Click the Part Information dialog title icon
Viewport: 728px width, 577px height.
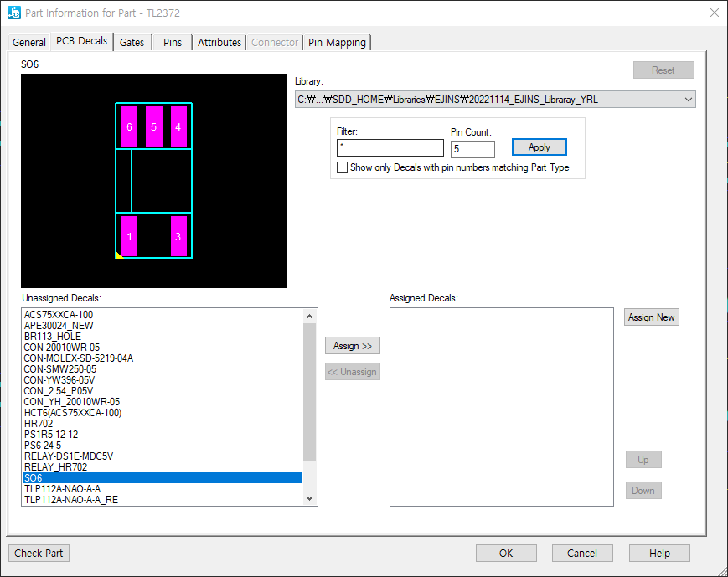13,13
